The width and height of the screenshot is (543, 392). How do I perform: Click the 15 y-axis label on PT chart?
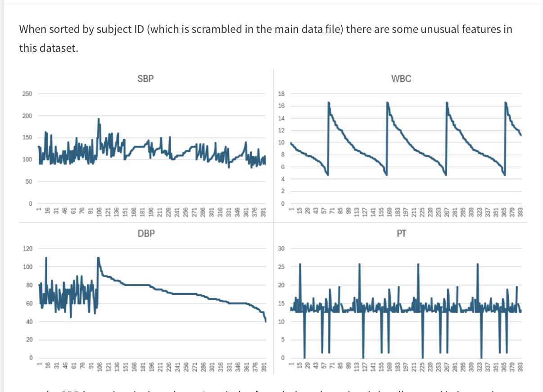tap(282, 303)
